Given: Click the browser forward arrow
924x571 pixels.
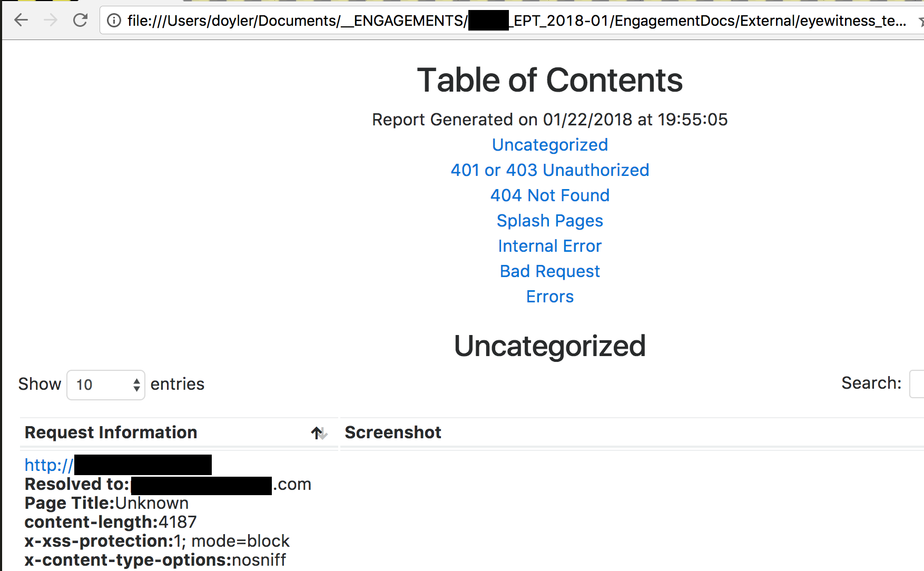Looking at the screenshot, I should (x=51, y=21).
